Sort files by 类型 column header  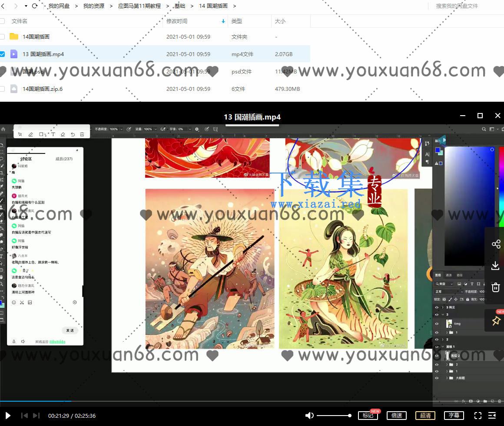pyautogui.click(x=236, y=21)
